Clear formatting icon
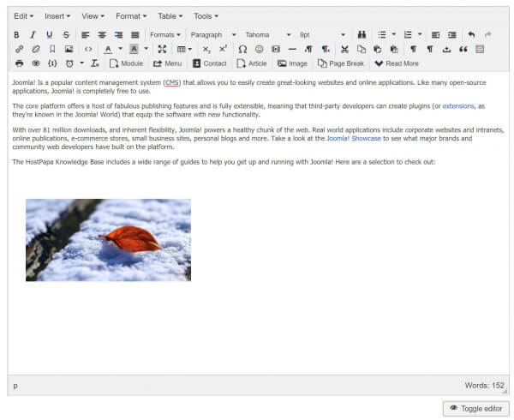Viewport: 514px width, 420px height. pyautogui.click(x=95, y=63)
